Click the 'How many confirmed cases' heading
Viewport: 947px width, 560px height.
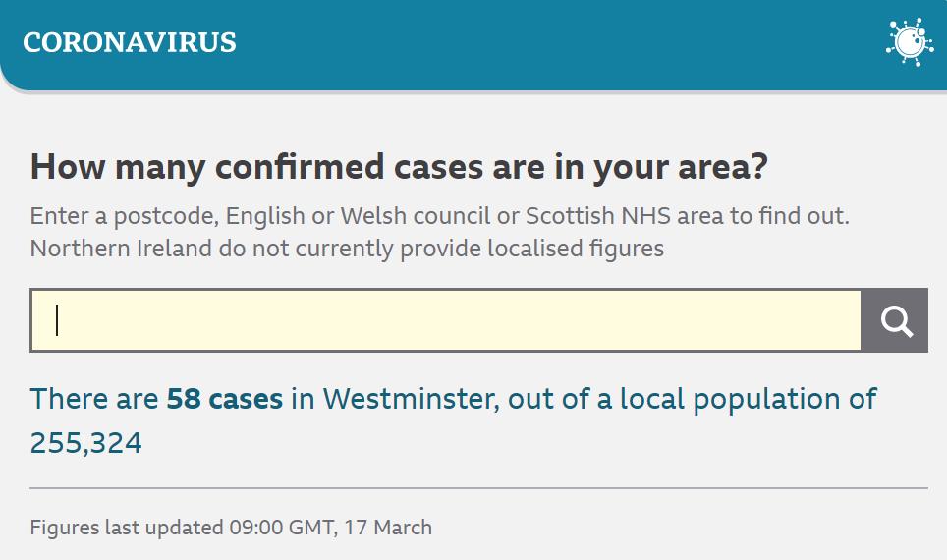click(399, 167)
